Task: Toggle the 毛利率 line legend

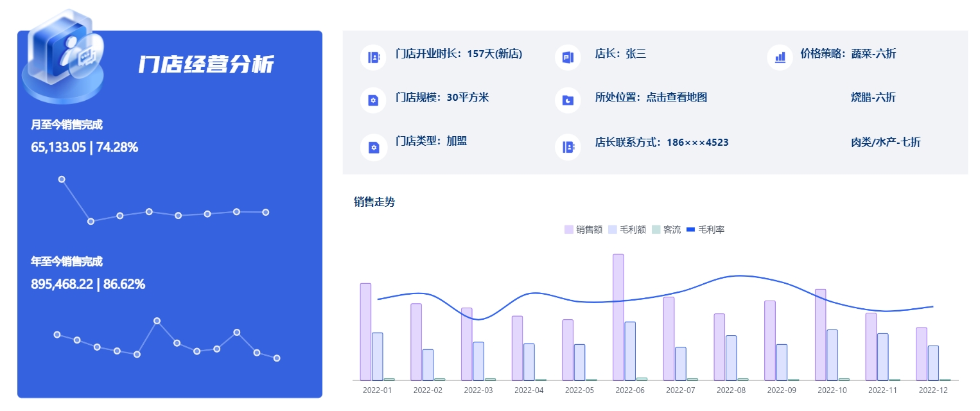Action: (x=706, y=230)
